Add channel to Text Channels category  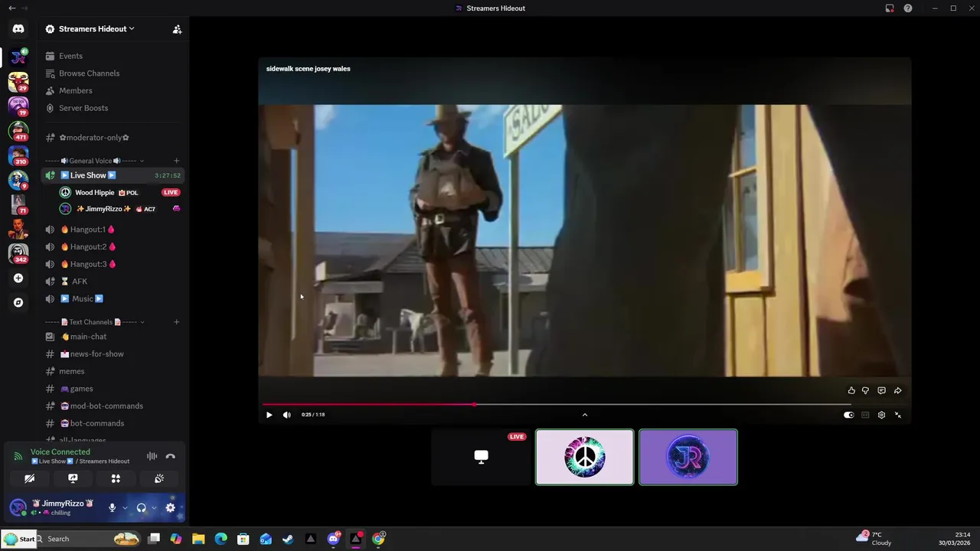176,322
